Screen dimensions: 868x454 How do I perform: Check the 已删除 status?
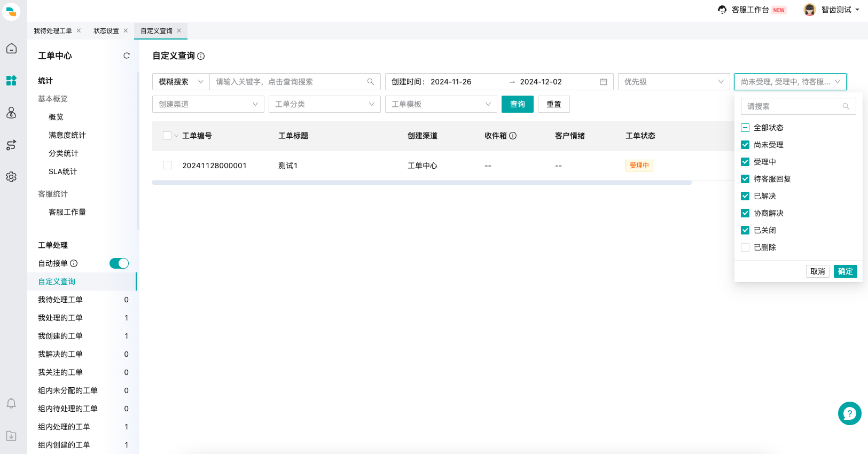coord(745,247)
